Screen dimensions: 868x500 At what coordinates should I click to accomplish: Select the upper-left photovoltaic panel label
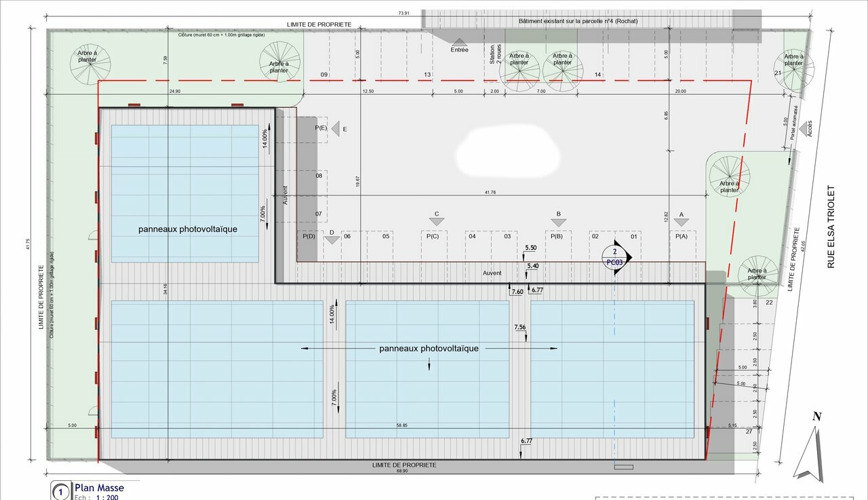click(188, 229)
